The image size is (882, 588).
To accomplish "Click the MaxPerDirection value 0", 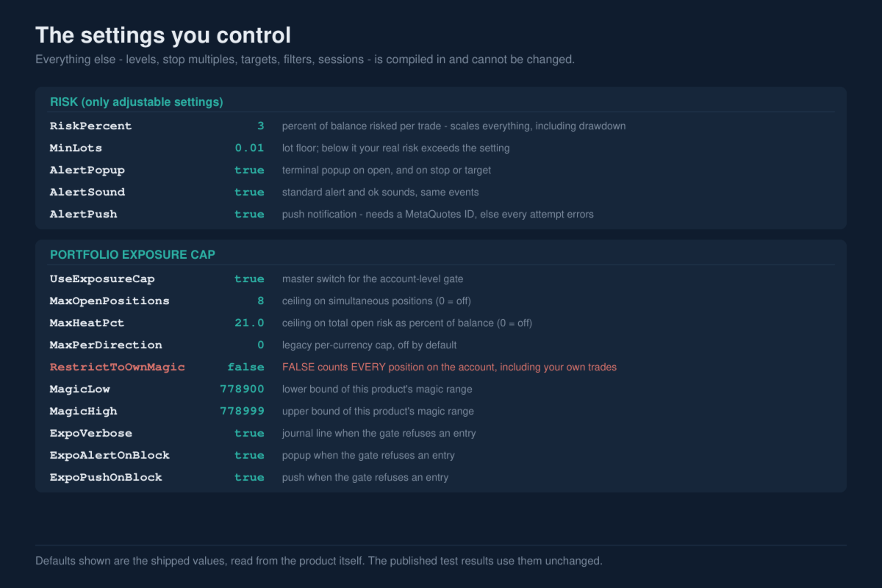I will [x=260, y=345].
